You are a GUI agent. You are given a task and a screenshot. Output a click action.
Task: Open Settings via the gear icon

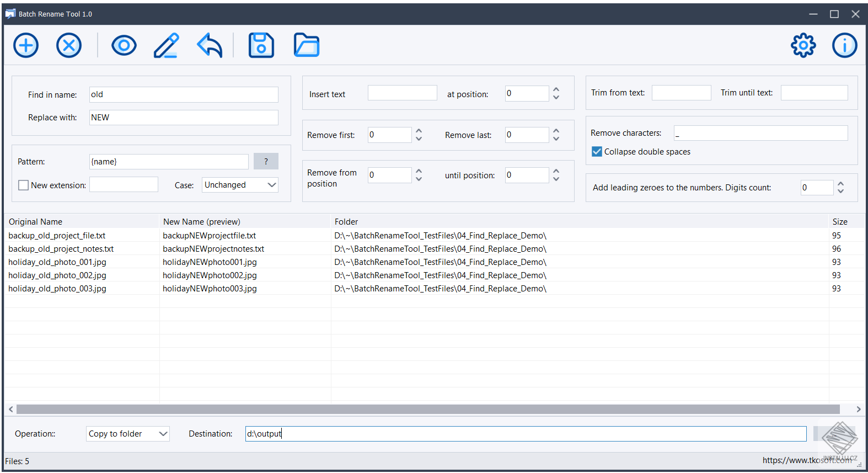click(x=803, y=45)
